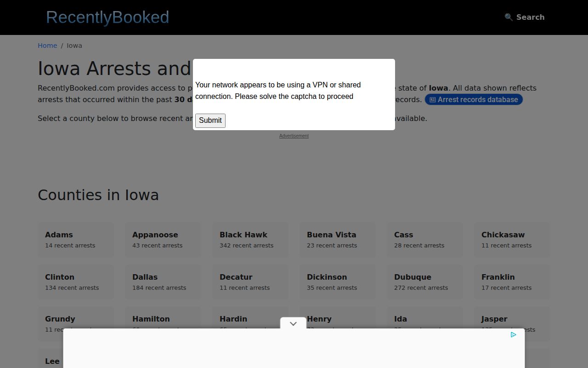Click the AdChoices icon on banner ad
This screenshot has height=368, width=588.
[513, 334]
